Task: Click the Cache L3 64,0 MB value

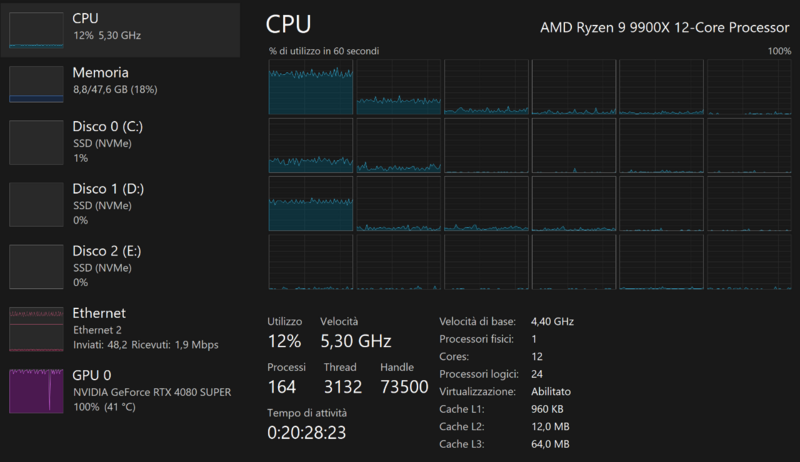Action: [550, 444]
